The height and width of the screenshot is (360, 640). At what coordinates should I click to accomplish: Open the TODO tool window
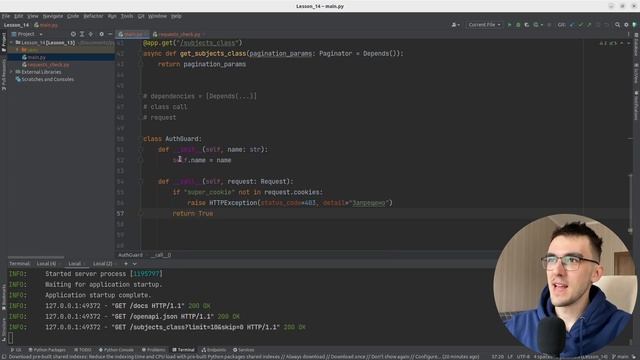tap(83, 350)
